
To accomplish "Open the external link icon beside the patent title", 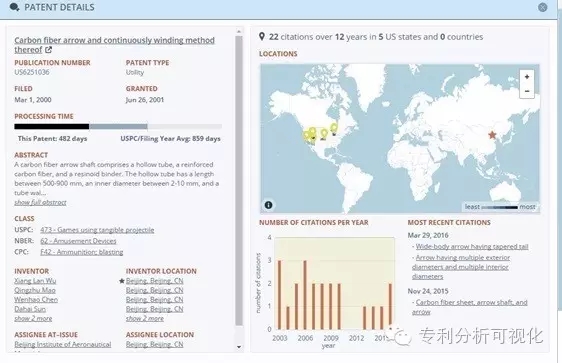I will click(x=48, y=50).
